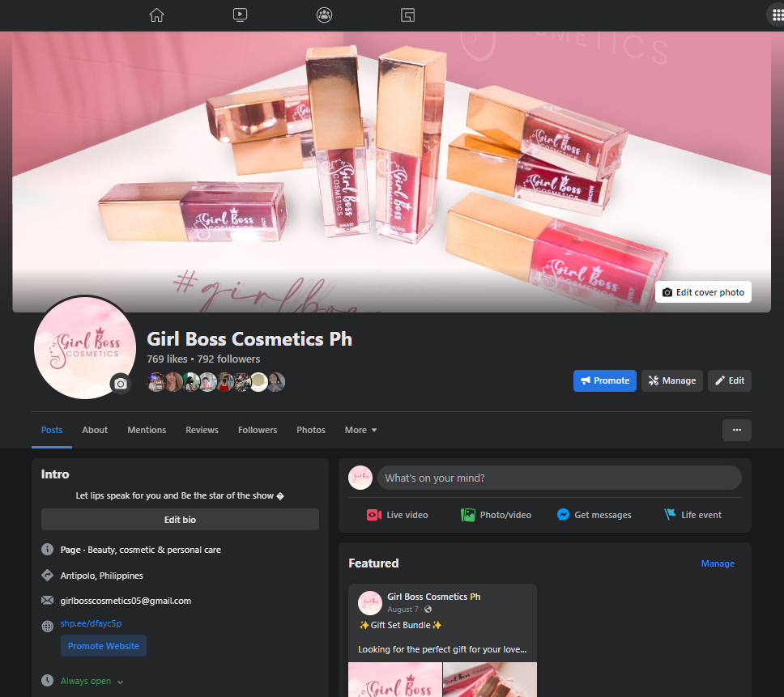Expand the More tab dropdown
The width and height of the screenshot is (784, 697).
(360, 430)
